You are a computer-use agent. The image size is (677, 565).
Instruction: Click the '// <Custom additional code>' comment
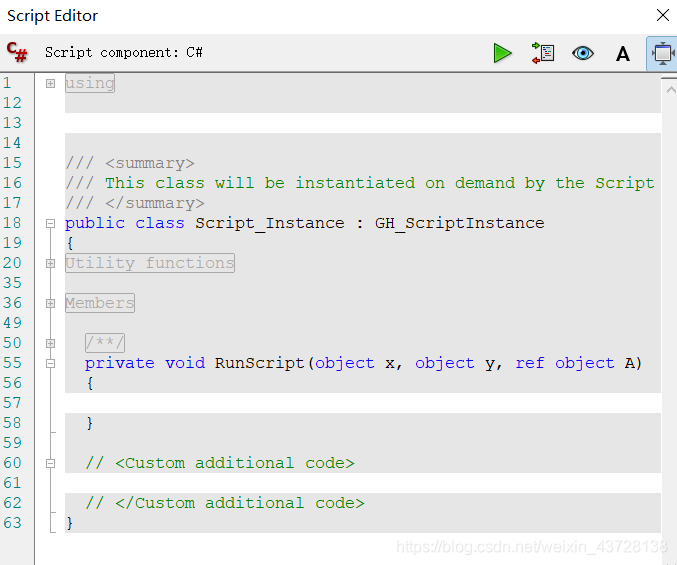tap(220, 463)
